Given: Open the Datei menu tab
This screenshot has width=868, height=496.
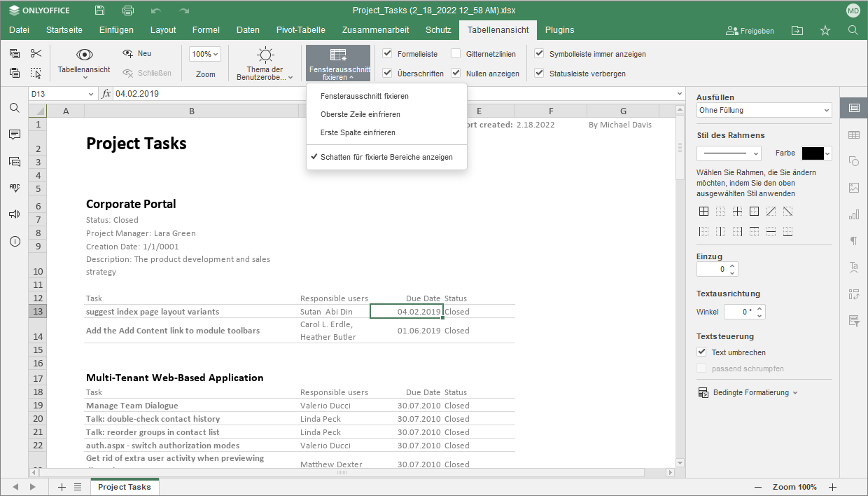Looking at the screenshot, I should (19, 30).
